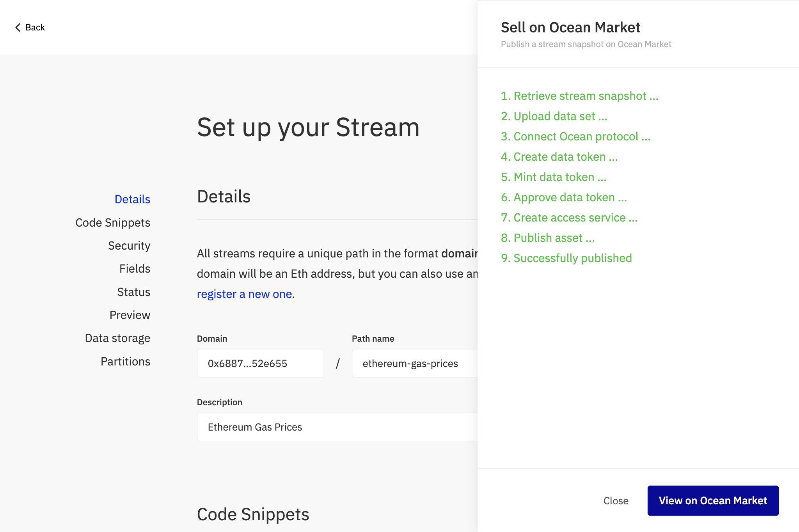Click the Back text label
Viewport: 799px width, 532px height.
click(35, 27)
